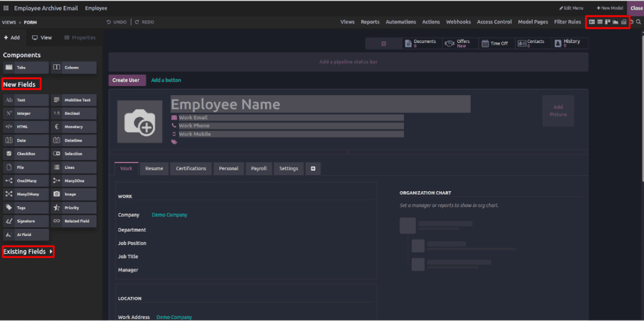Open the History smart button
This screenshot has height=321, width=644.
[x=570, y=44]
